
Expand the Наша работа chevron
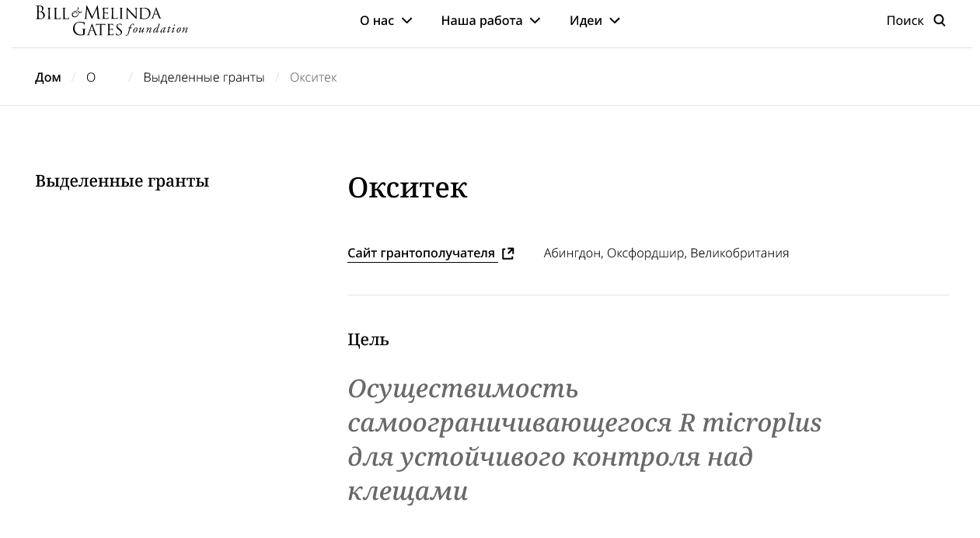pos(535,20)
